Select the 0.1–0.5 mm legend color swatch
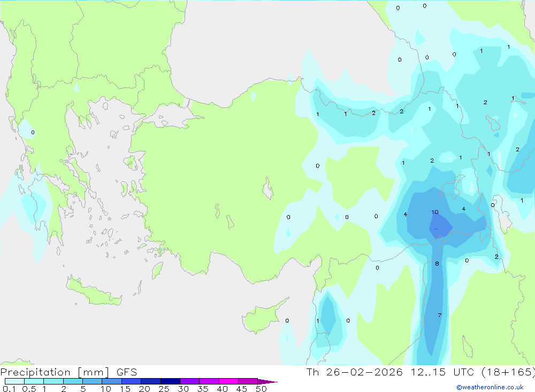The height and width of the screenshot is (392, 535). [x=14, y=381]
